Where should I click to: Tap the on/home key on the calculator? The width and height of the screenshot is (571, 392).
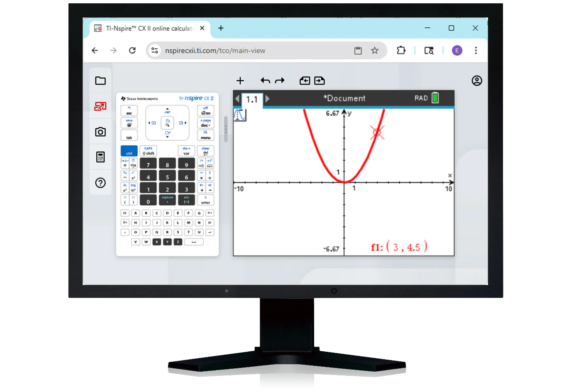(x=205, y=111)
